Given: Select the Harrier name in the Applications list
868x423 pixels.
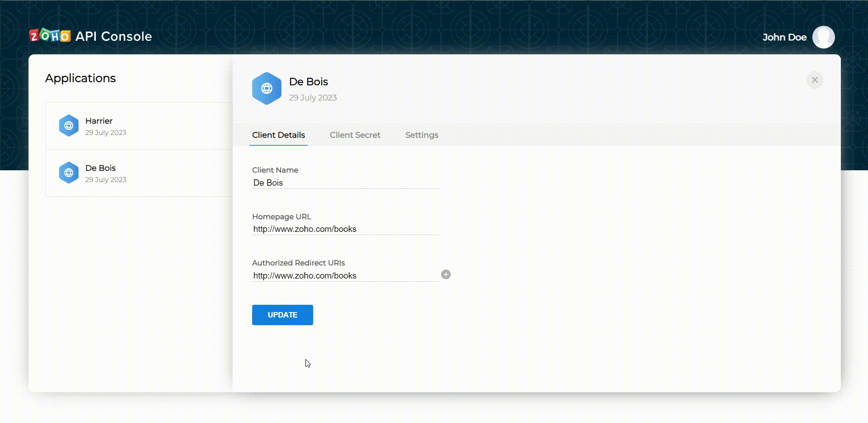Looking at the screenshot, I should (x=99, y=121).
